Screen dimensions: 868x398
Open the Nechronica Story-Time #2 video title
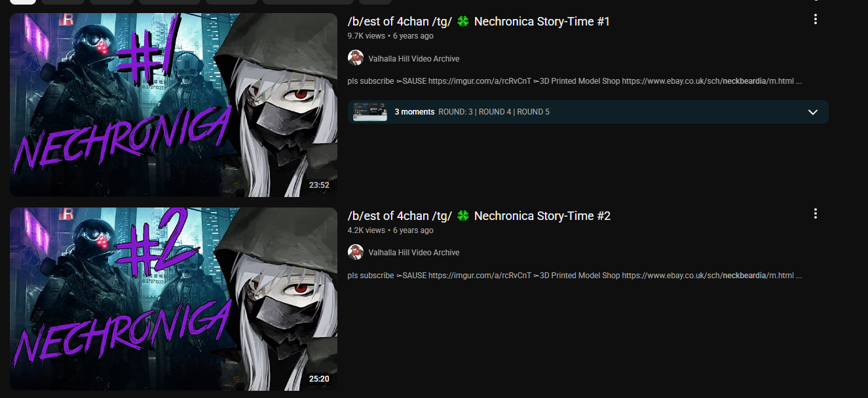coord(479,216)
